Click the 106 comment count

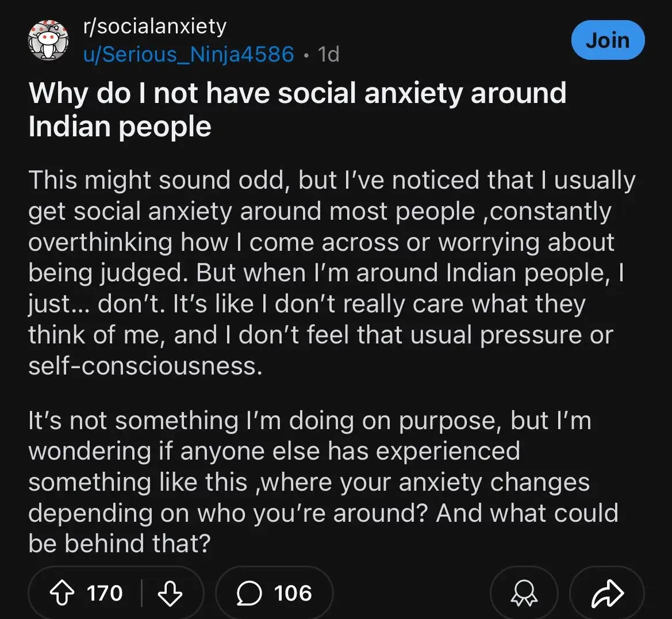293,594
